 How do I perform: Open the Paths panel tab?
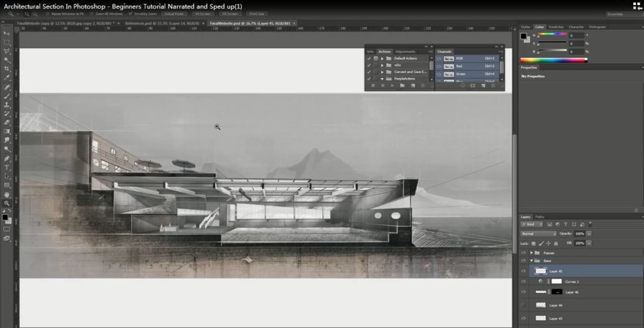click(540, 216)
